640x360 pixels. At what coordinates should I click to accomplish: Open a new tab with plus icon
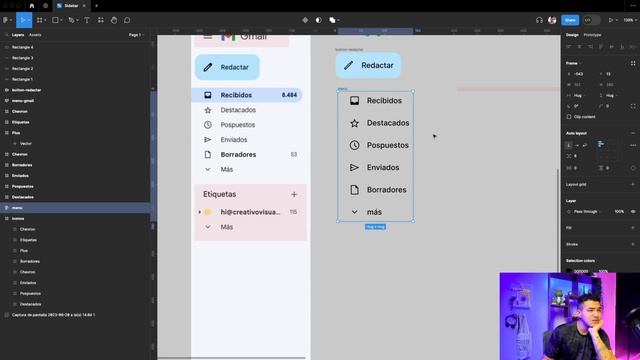[x=96, y=6]
